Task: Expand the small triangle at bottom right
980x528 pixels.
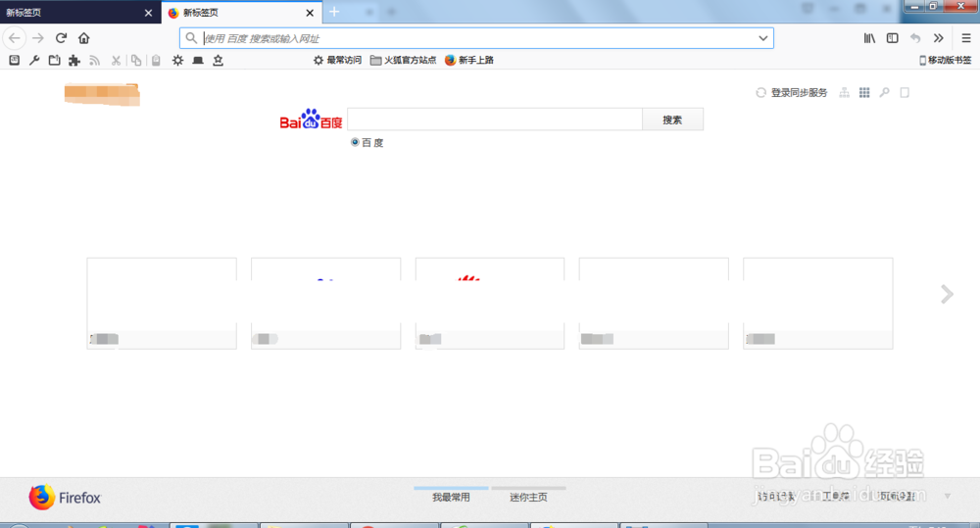Action: [x=948, y=496]
